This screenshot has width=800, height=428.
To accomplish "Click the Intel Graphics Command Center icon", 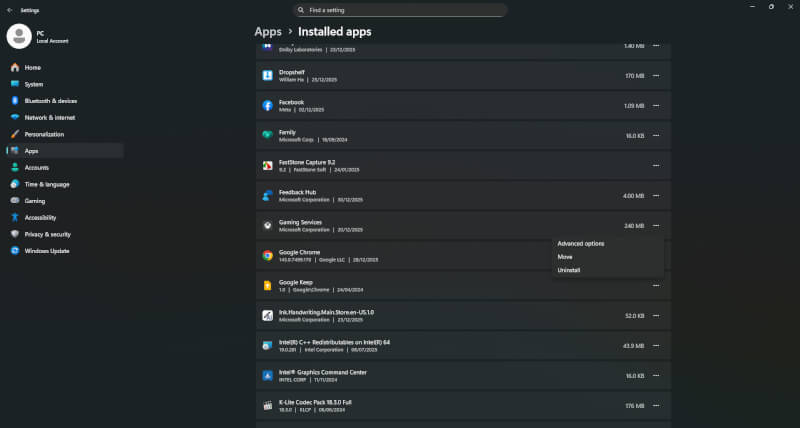I will [268, 375].
